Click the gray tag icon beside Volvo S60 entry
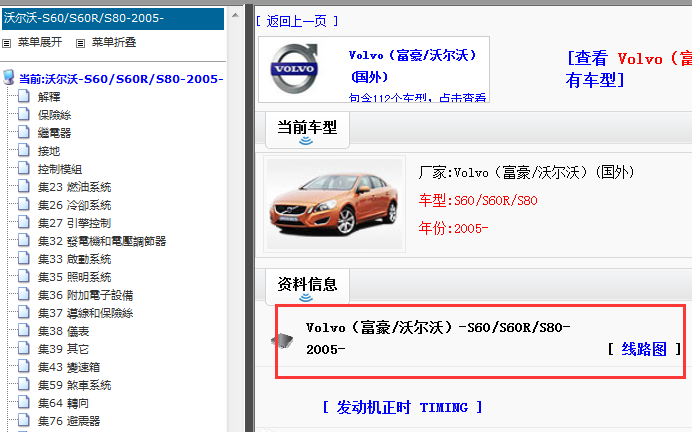The width and height of the screenshot is (692, 432). point(282,340)
